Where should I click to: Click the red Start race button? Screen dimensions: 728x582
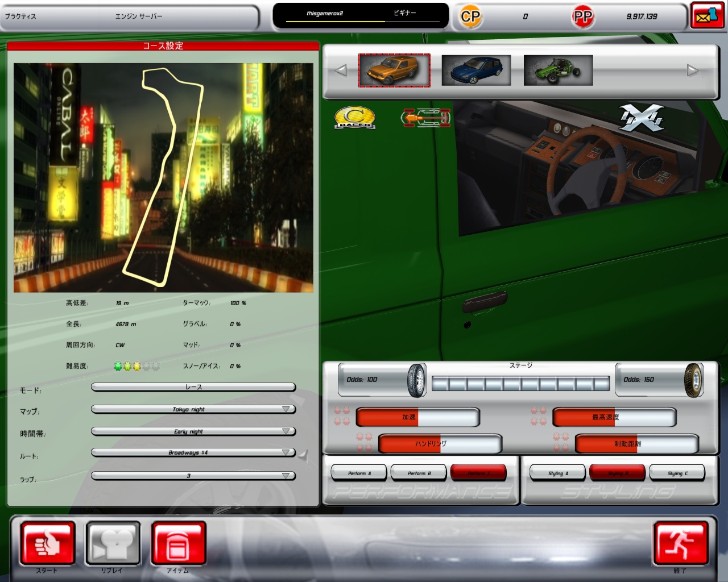[x=48, y=543]
